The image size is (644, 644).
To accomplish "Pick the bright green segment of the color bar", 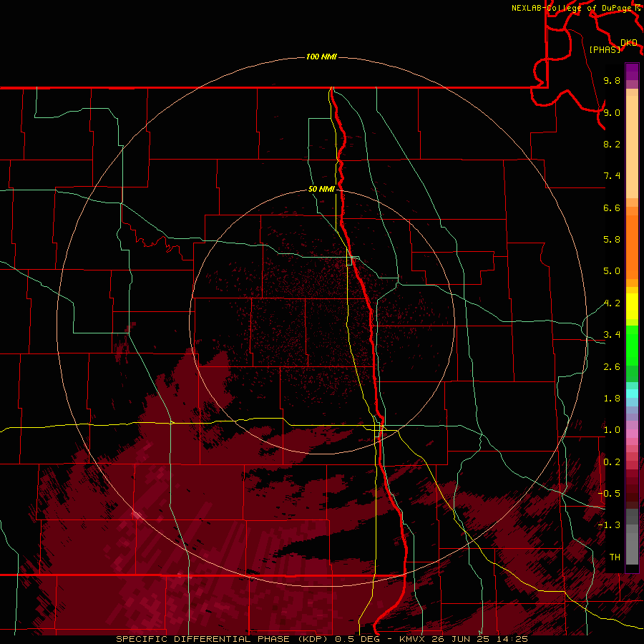I will coord(632,345).
